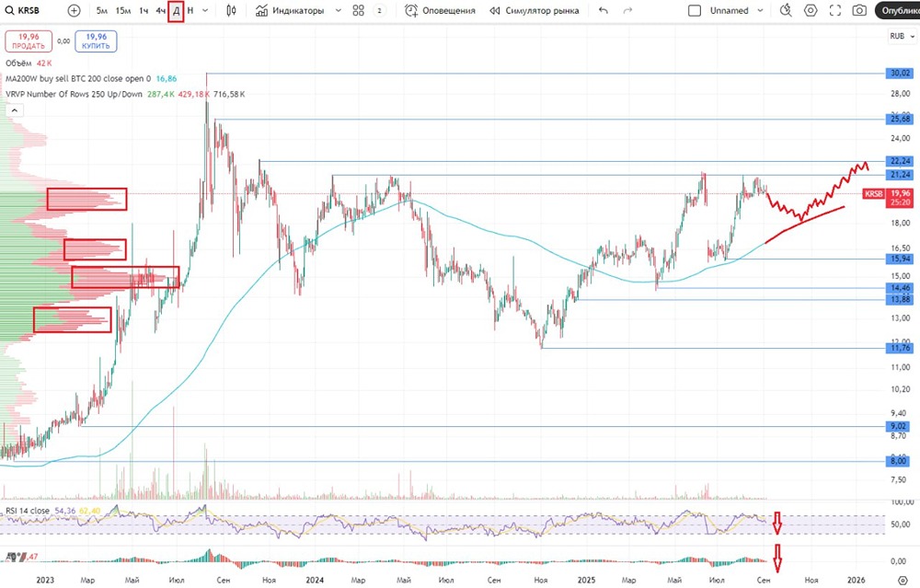Open chart settings hexagon gear icon
920x588 pixels.
811,10
